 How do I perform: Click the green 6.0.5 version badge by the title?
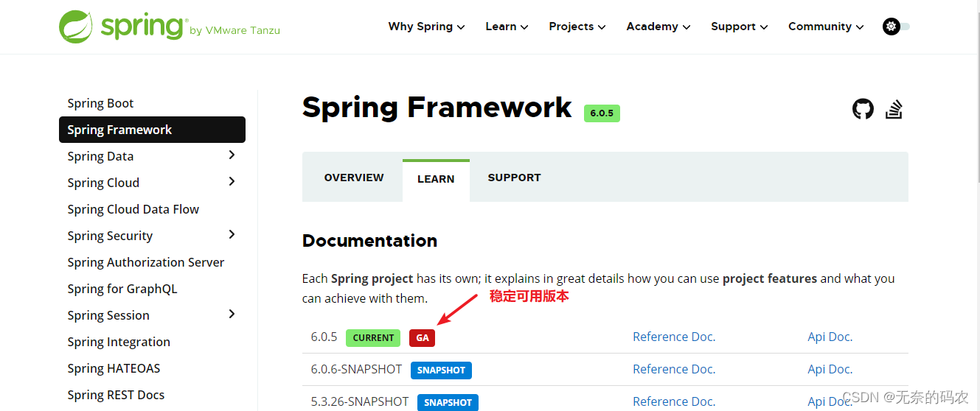[602, 113]
